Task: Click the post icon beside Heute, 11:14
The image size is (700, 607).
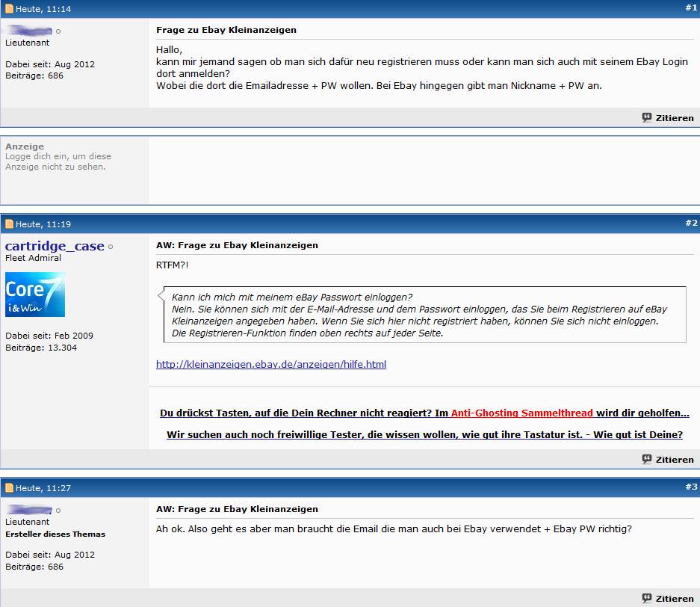Action: click(x=9, y=8)
